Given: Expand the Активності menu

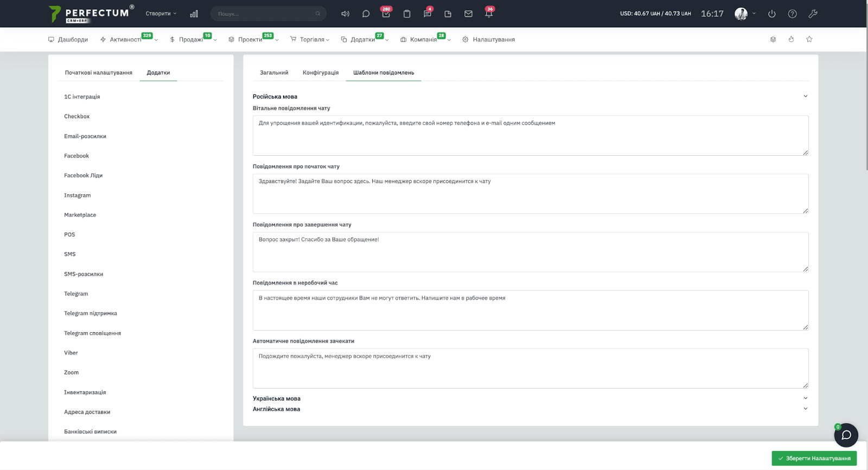Looking at the screenshot, I should pyautogui.click(x=129, y=39).
